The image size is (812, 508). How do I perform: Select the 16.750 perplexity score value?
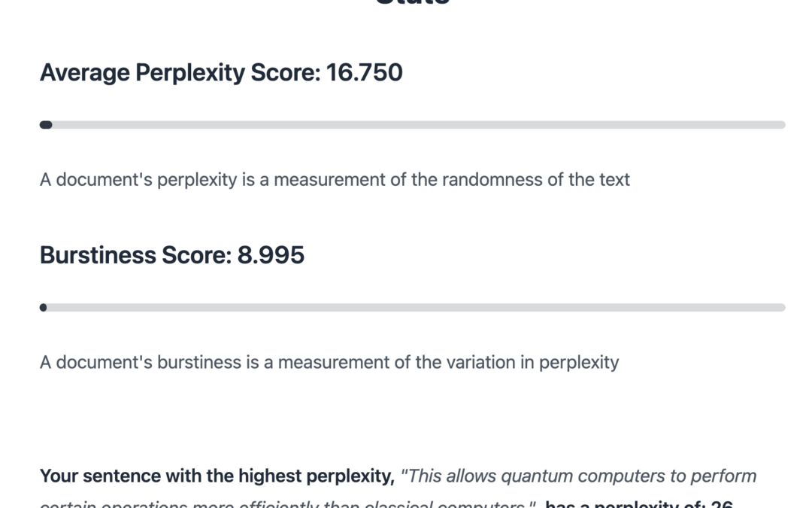(365, 73)
